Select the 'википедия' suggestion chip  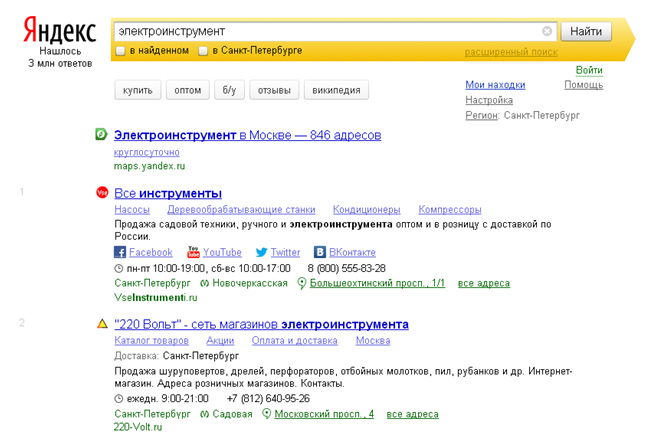(337, 91)
